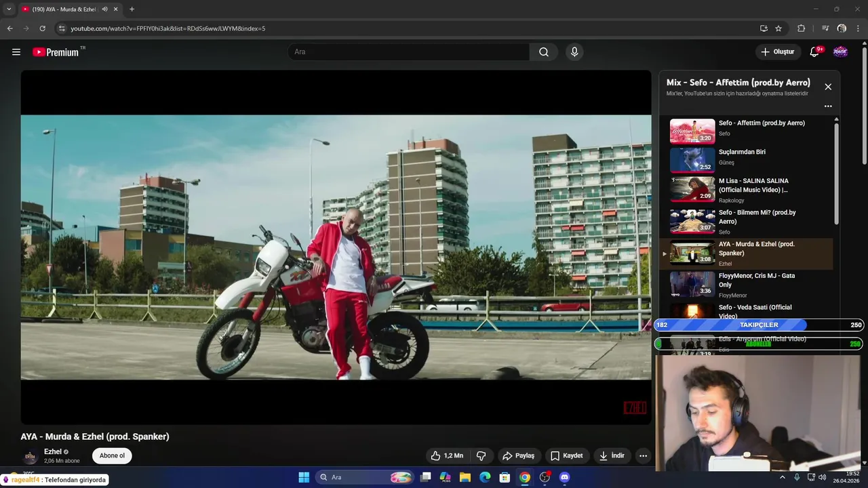Click Oluştur create button

[x=778, y=52]
